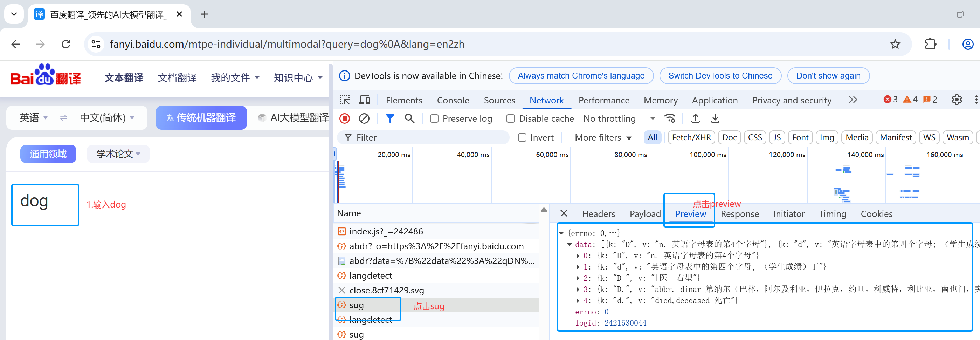The image size is (980, 340).
Task: Open the Performance tab
Action: (x=604, y=100)
